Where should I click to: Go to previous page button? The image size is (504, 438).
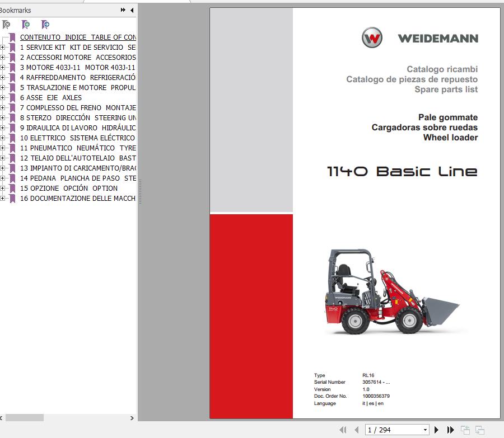coord(357,430)
